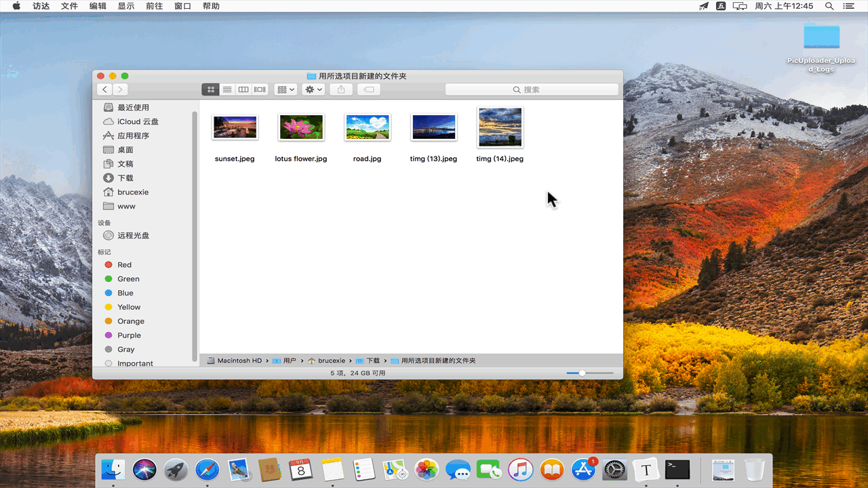Open the Share button in the toolbar
Viewport: 868px width, 488px height.
[x=340, y=89]
